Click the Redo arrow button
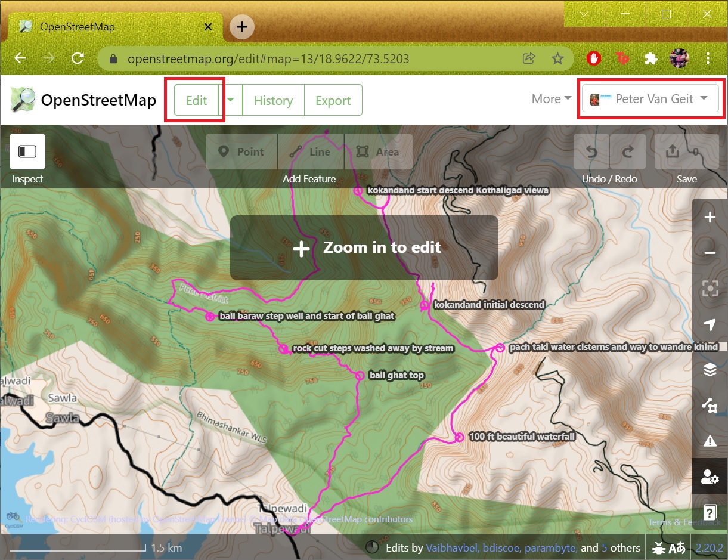Image resolution: width=728 pixels, height=560 pixels. coord(628,152)
